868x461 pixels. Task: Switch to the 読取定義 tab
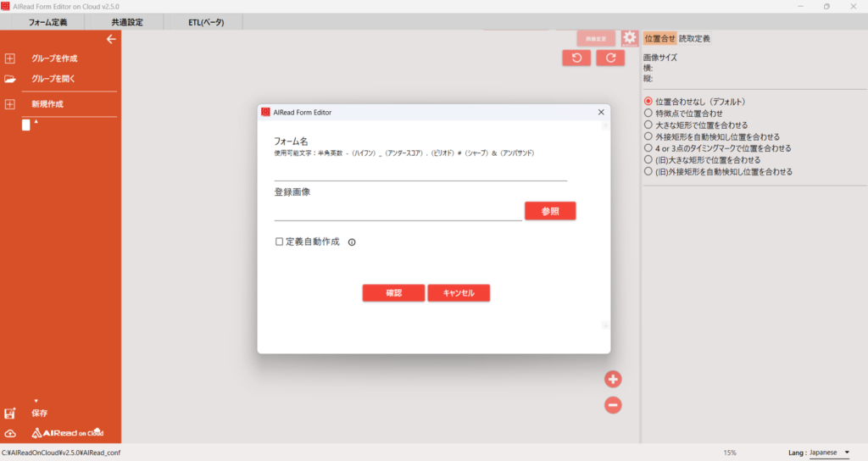click(x=694, y=38)
